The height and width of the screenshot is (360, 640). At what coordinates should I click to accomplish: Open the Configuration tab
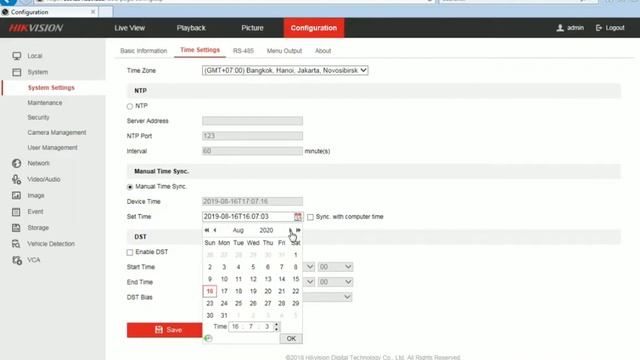click(314, 28)
